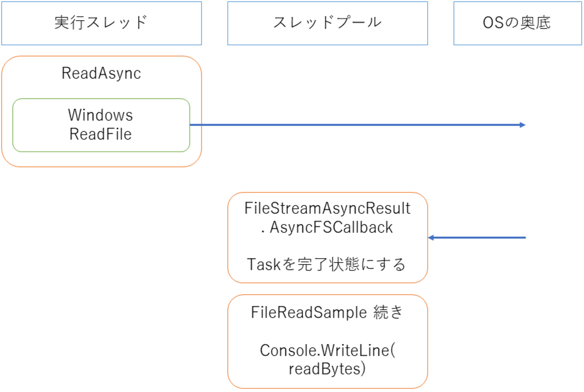
Task: Select the readBytes) text
Action: coord(327,369)
